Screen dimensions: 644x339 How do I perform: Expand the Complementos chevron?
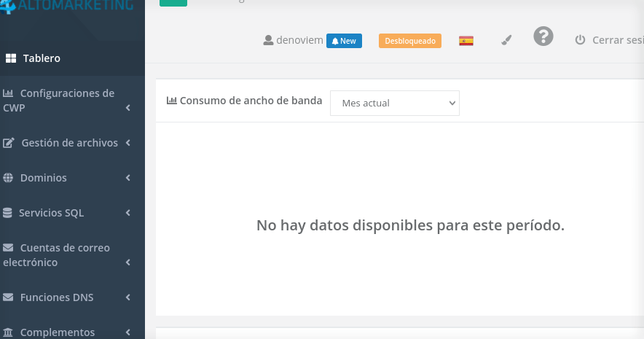tap(128, 332)
